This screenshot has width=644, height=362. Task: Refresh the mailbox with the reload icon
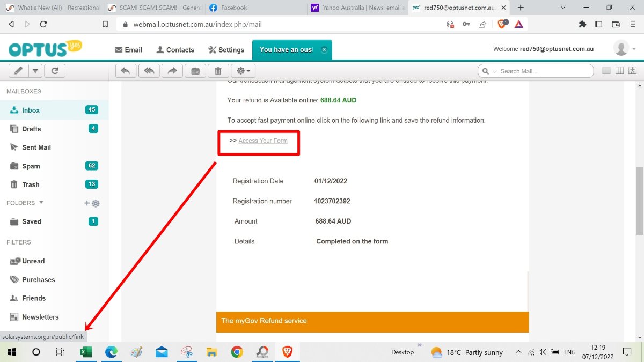[x=54, y=71]
